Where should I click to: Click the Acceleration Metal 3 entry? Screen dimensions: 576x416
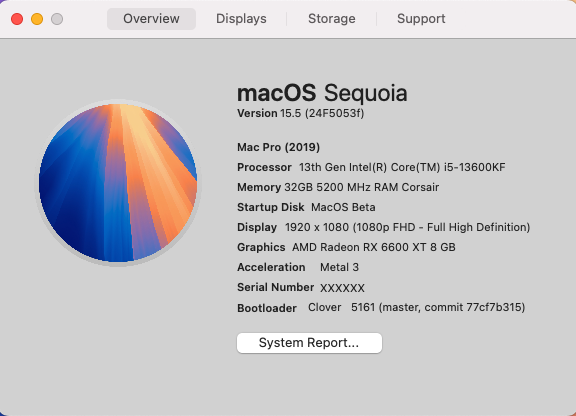298,267
